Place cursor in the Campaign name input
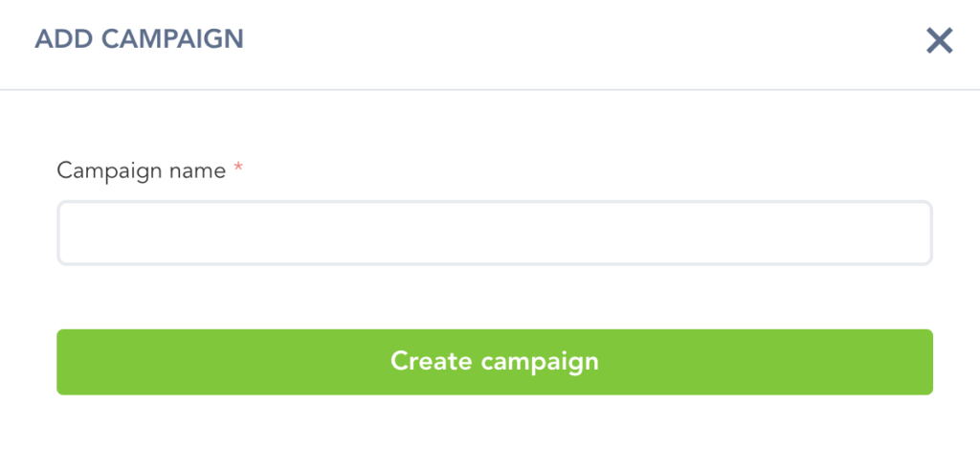Image resolution: width=980 pixels, height=451 pixels. point(494,233)
